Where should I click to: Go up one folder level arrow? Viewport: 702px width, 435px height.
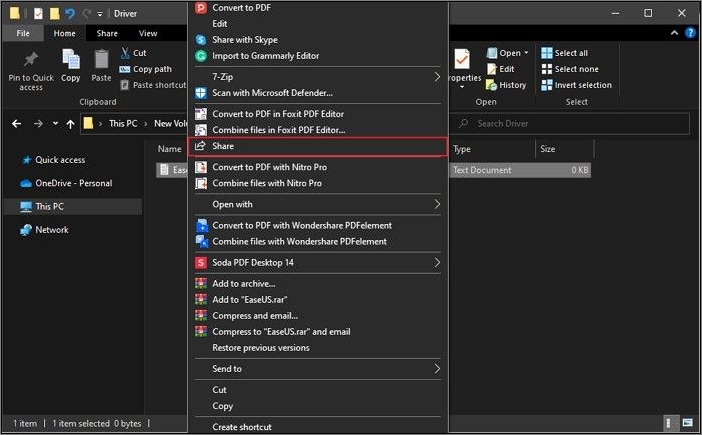tap(70, 124)
